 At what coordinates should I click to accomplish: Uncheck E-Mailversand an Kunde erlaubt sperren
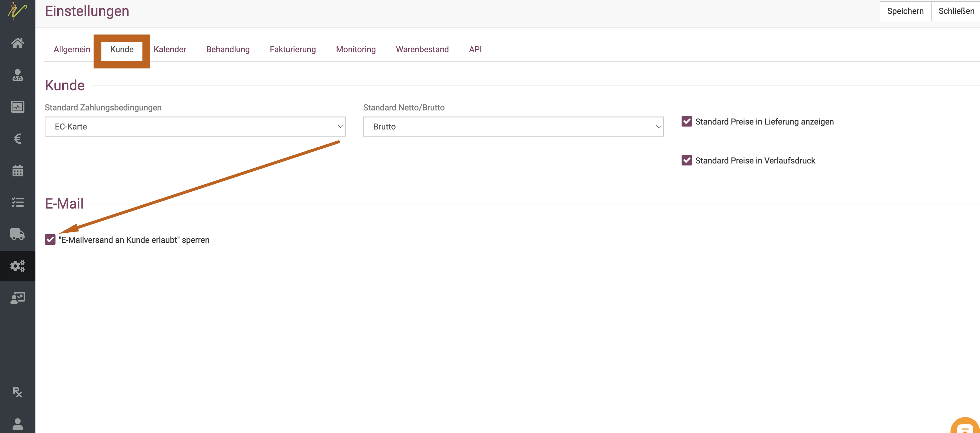(50, 240)
